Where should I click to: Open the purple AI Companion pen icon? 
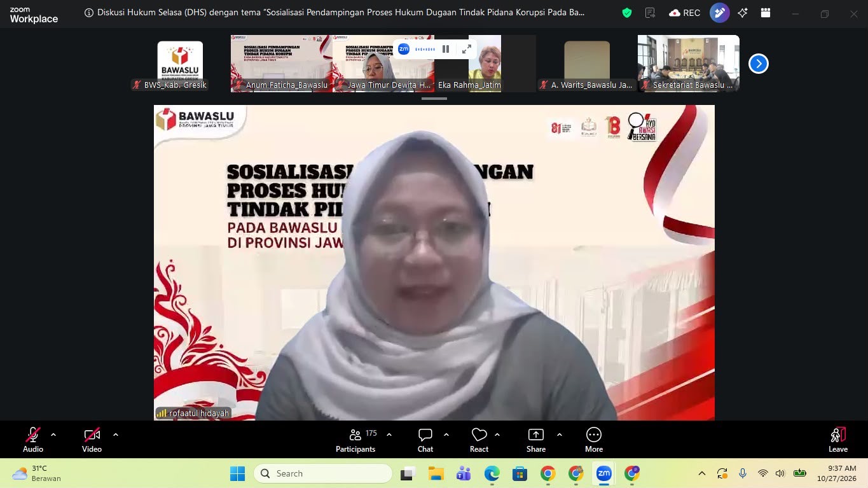(720, 13)
